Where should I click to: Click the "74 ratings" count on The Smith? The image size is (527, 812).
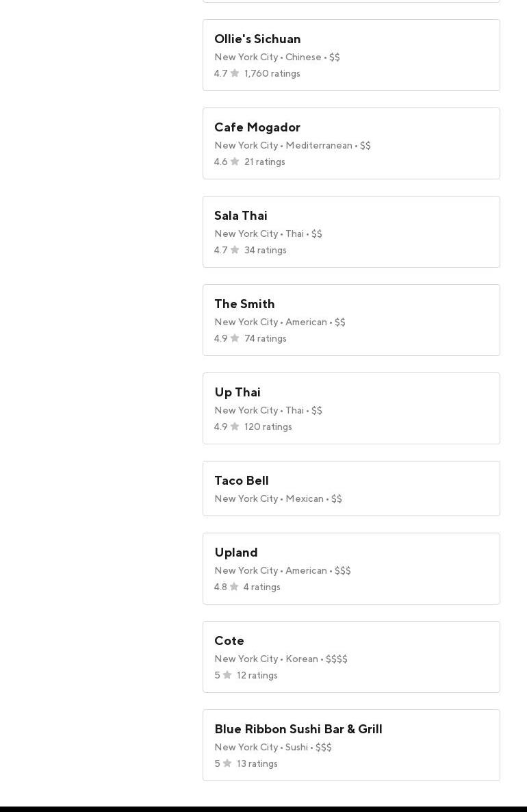click(x=266, y=339)
